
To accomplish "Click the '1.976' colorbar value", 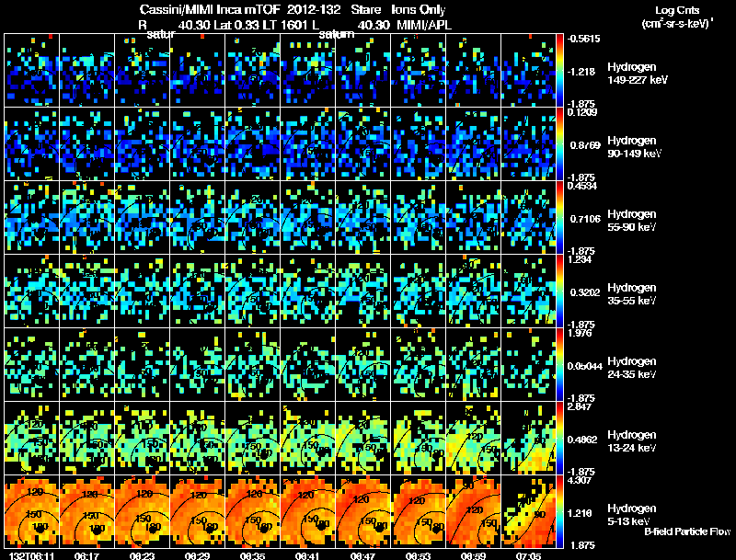I will coord(580,334).
